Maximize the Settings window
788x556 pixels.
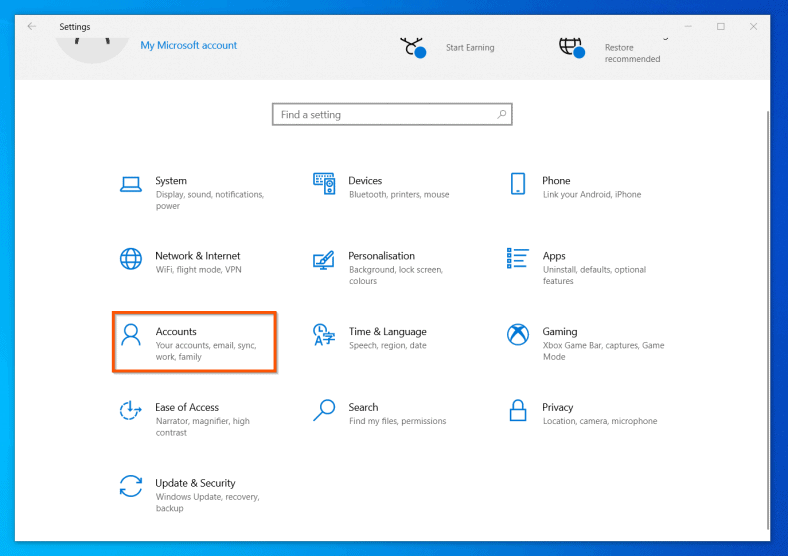pos(721,26)
